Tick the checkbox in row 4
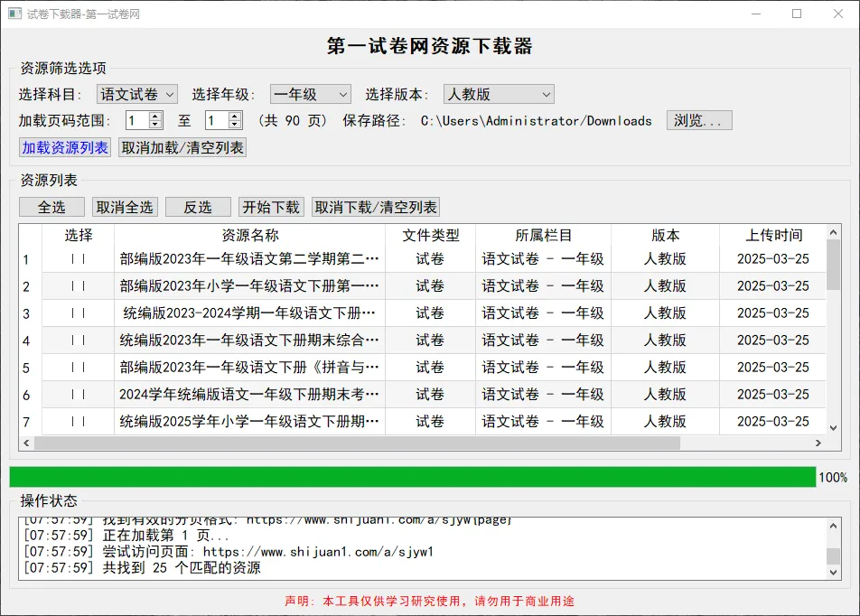The width and height of the screenshot is (860, 616). coord(78,341)
